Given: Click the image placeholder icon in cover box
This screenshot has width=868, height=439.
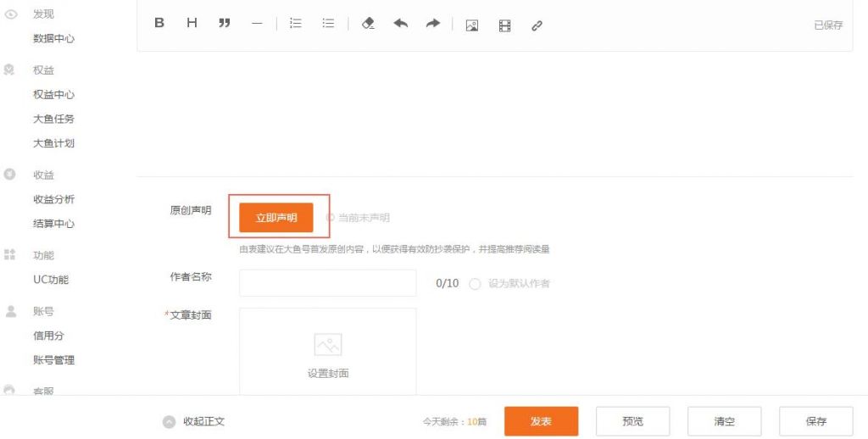Looking at the screenshot, I should 328,344.
